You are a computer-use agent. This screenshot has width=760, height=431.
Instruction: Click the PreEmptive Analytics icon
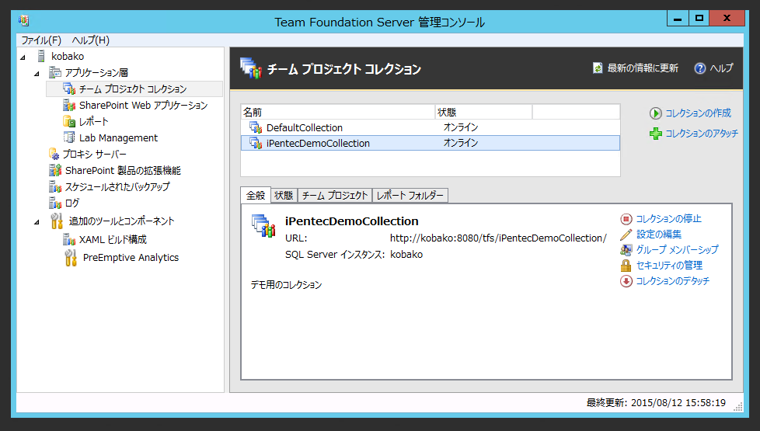pyautogui.click(x=71, y=258)
